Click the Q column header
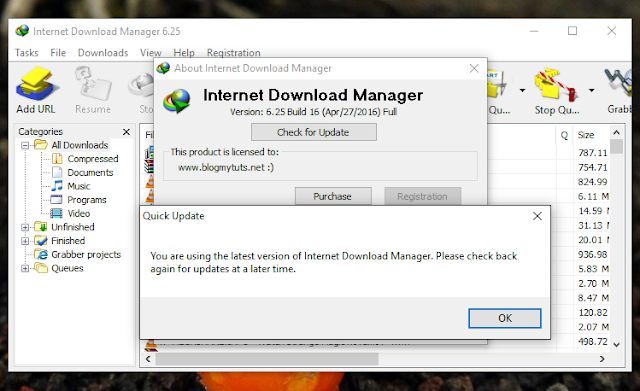 [x=564, y=135]
